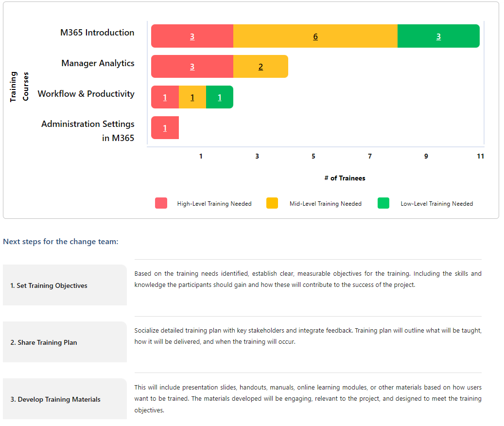Screen dimensions: 504x426
Task: Click the yellow Mid-Level Training legend swatch
Action: (x=272, y=203)
